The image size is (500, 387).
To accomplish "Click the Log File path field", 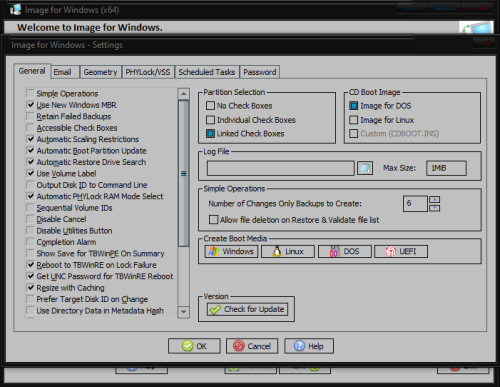I will 281,168.
